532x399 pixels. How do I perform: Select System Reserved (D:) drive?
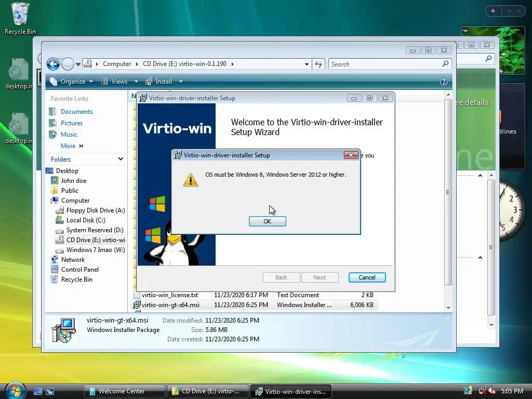coord(95,230)
